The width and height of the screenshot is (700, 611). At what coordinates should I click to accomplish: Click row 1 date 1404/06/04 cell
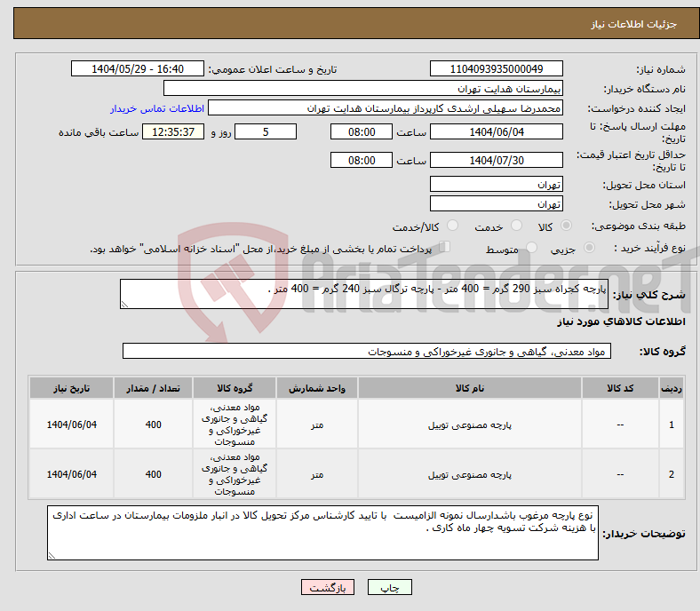pos(71,425)
